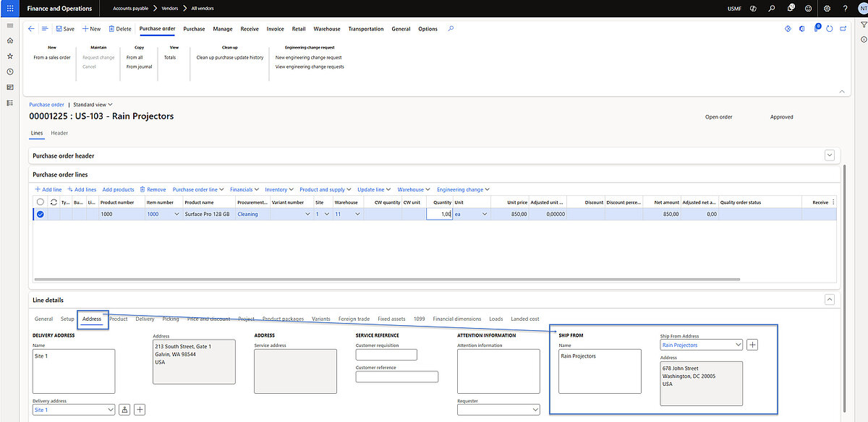Open Power Apps diamond icon
The width and height of the screenshot is (868, 422).
tap(788, 29)
